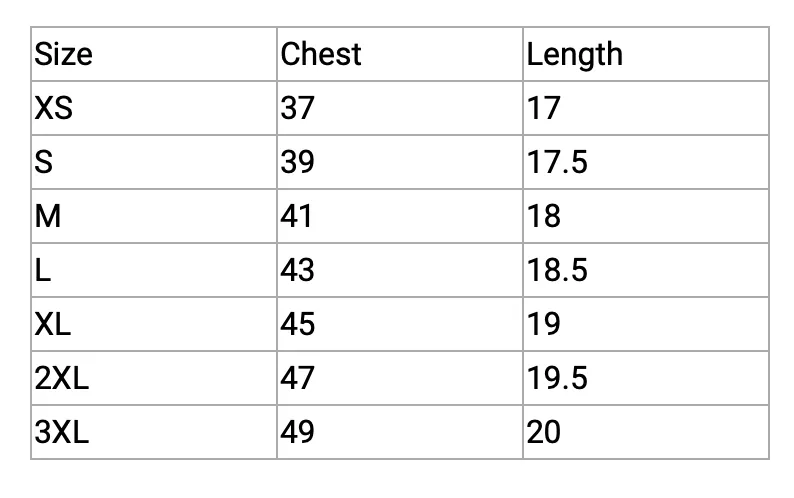Viewport: 794px width, 498px height.
Task: Click the chest value 43
Action: click(297, 270)
